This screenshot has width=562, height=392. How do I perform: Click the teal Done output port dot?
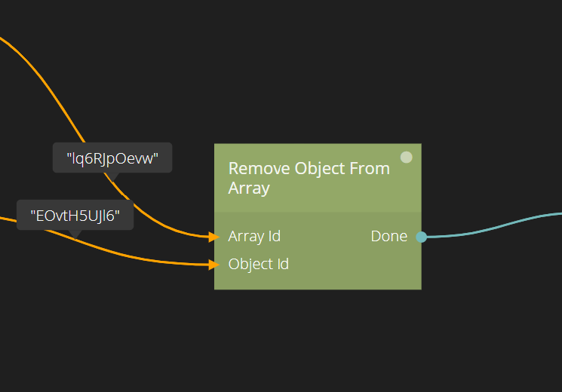pos(421,237)
